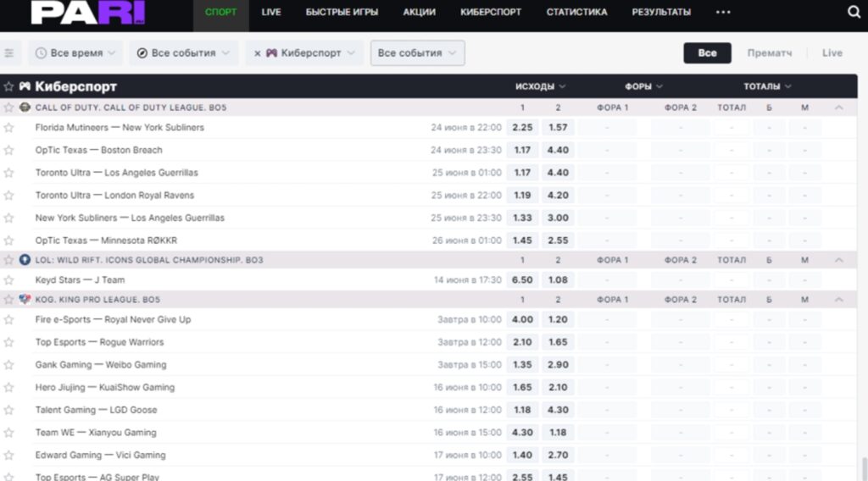Favorite the Киберспорт section star
The width and height of the screenshot is (868, 481).
pyautogui.click(x=8, y=86)
